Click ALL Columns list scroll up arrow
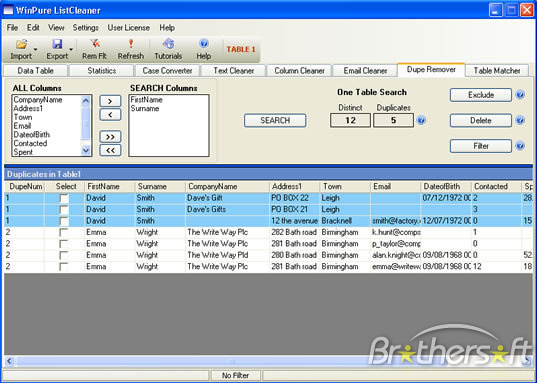Screen dimensions: 537x383 [86, 100]
